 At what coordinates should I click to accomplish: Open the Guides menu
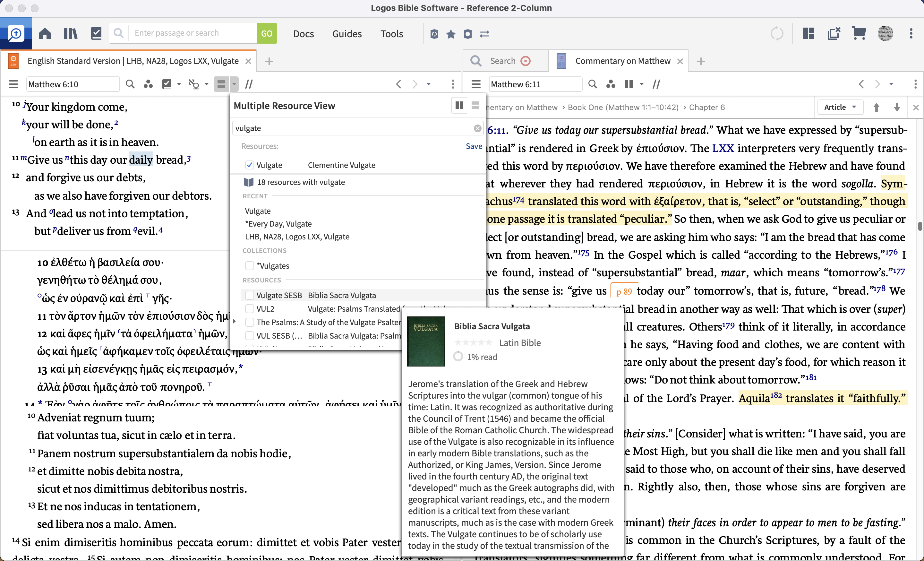347,34
